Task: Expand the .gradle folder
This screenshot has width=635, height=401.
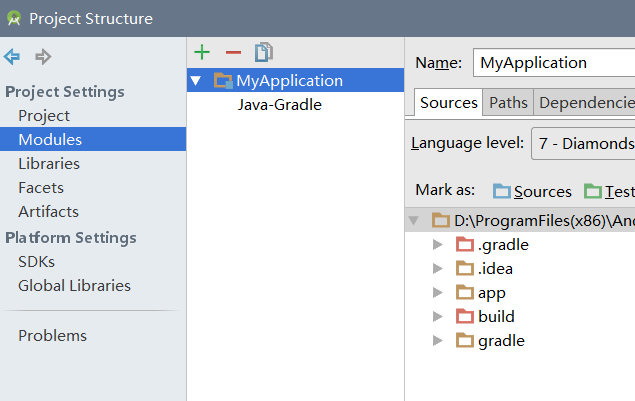Action: (x=437, y=245)
